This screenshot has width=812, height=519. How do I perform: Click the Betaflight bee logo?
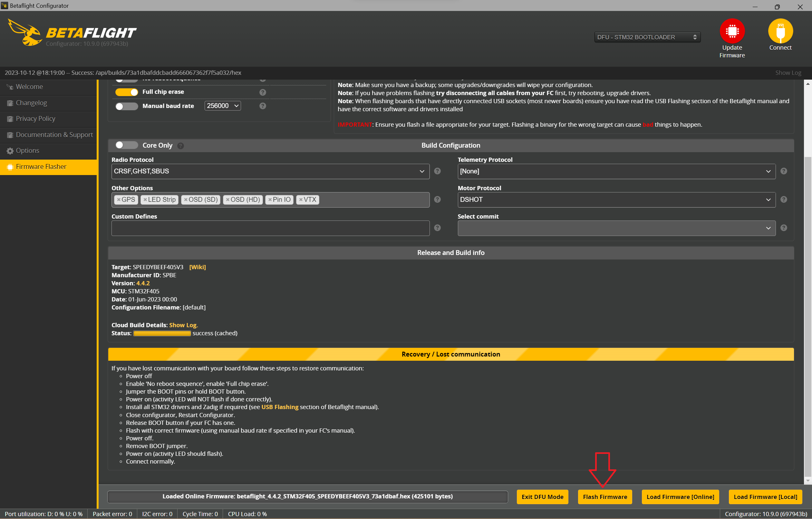click(x=24, y=33)
